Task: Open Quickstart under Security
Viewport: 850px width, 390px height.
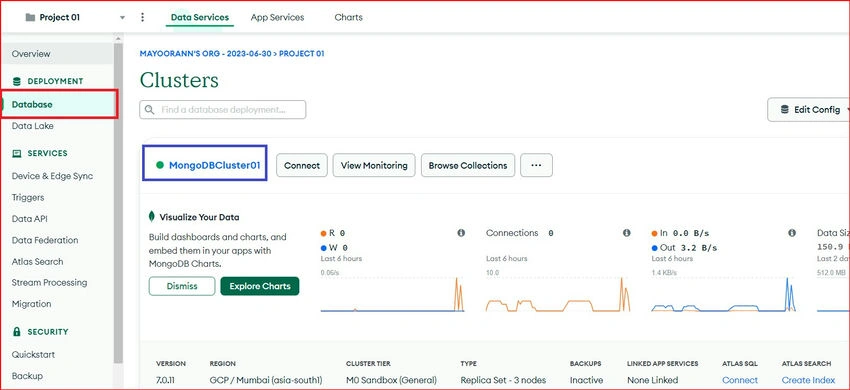Action: coord(33,354)
